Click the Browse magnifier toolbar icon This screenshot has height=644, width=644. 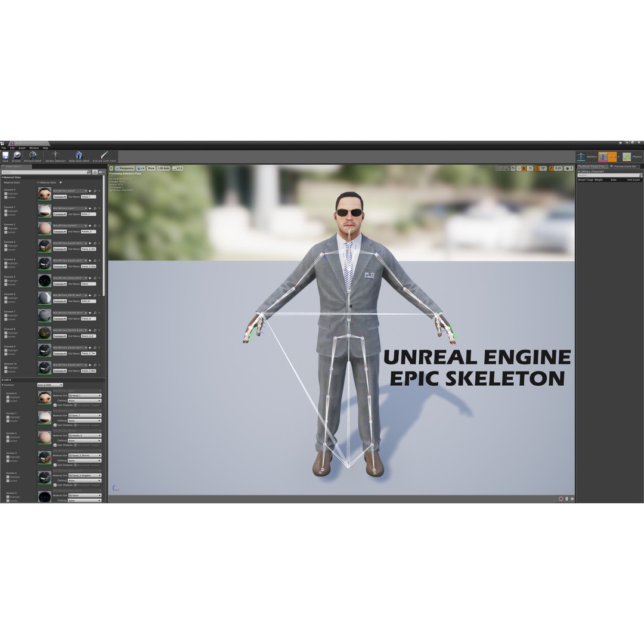[17, 156]
